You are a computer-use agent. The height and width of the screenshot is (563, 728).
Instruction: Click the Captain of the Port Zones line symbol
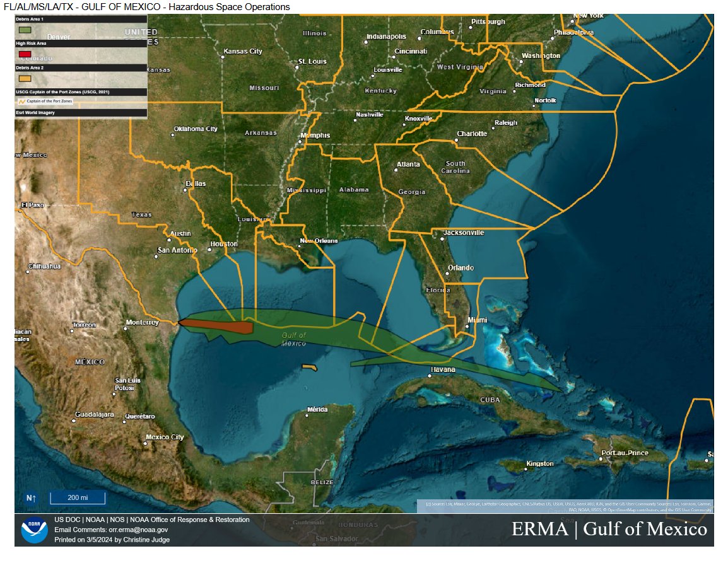21,101
